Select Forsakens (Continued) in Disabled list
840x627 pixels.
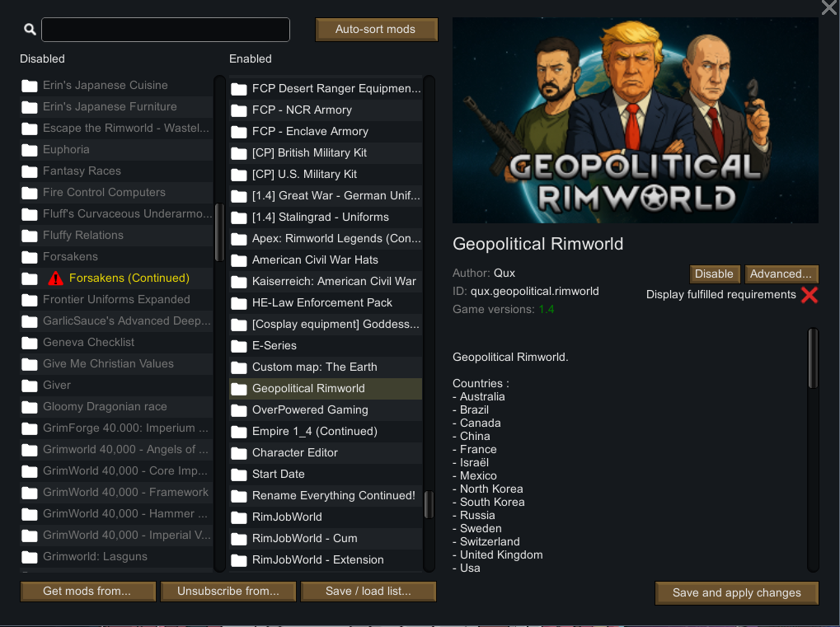116,278
